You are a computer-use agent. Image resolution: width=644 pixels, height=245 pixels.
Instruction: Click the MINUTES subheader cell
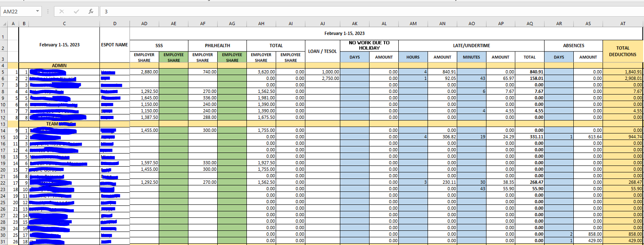(471, 57)
